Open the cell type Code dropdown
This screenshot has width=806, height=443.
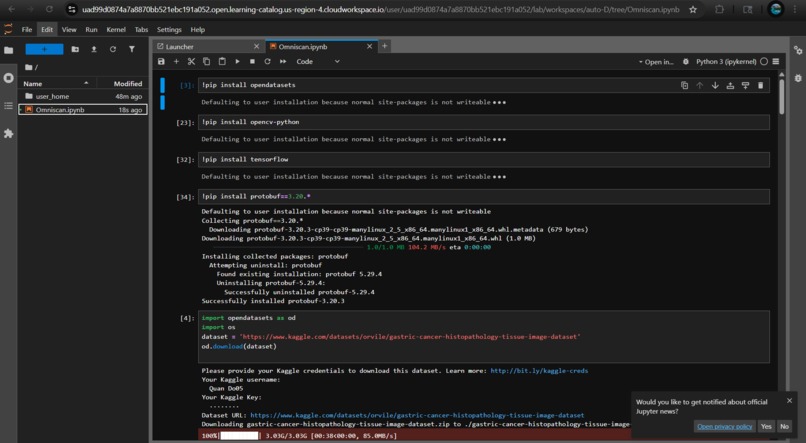[318, 61]
